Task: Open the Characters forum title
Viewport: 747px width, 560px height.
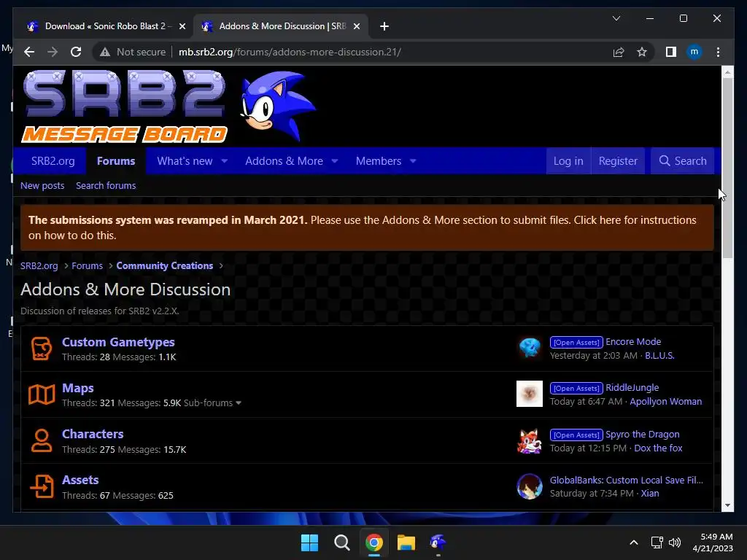Action: pos(93,434)
